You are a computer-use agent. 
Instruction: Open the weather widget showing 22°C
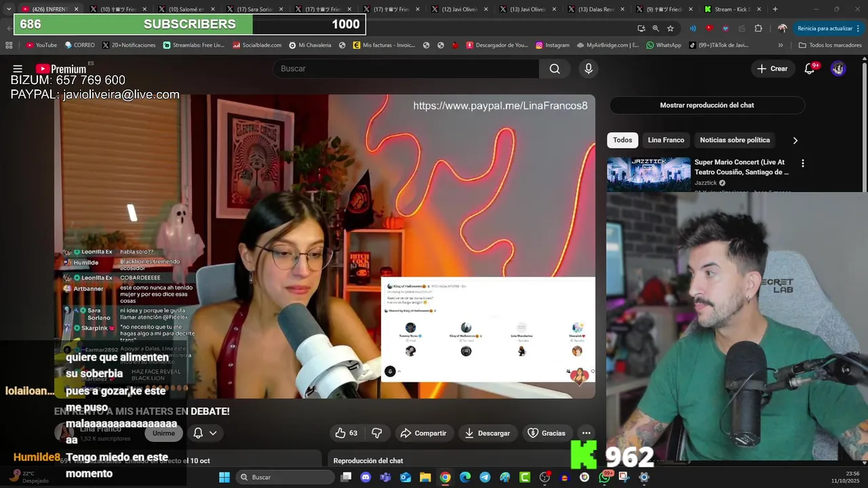[x=28, y=477]
